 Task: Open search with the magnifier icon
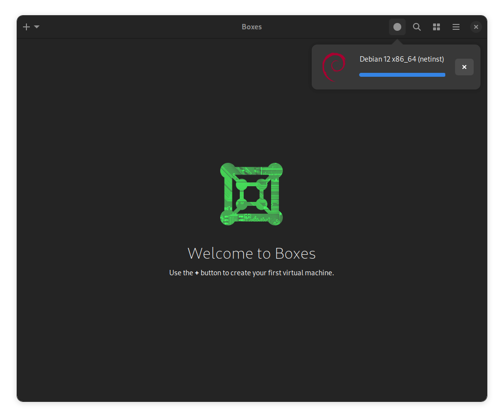pyautogui.click(x=416, y=27)
